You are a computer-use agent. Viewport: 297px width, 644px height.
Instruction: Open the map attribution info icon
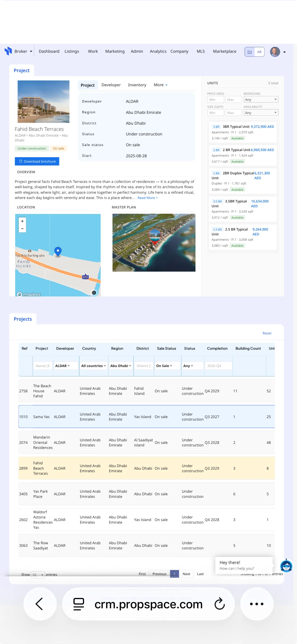click(94, 293)
